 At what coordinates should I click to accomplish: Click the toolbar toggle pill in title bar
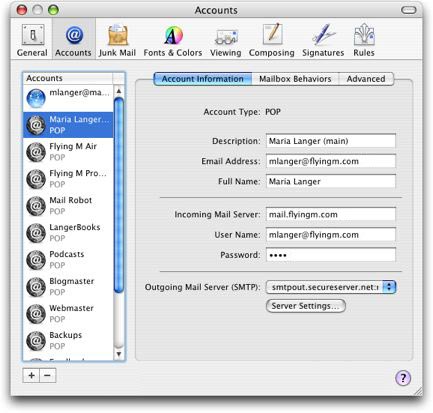point(408,10)
